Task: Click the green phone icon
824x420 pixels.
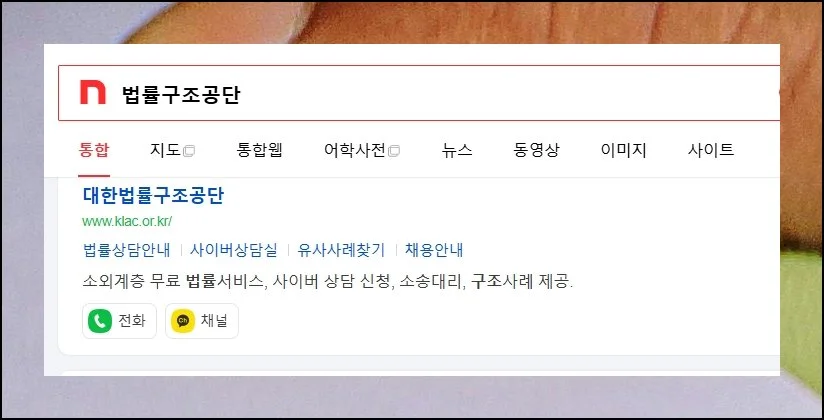Action: [x=100, y=321]
